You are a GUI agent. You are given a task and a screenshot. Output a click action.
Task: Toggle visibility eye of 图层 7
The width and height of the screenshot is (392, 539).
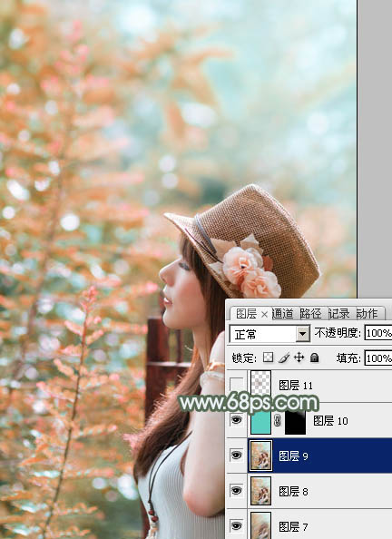pos(236,525)
